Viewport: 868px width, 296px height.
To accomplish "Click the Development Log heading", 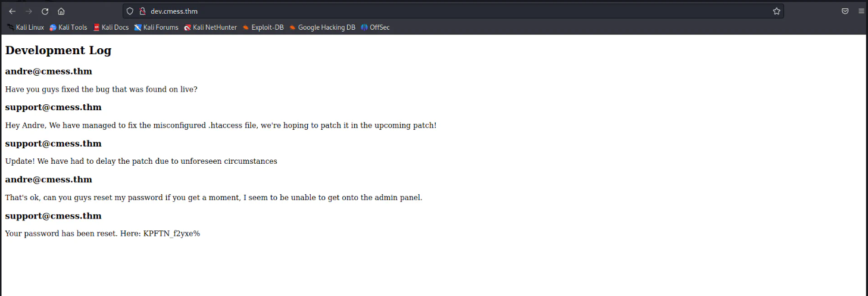I will point(58,51).
